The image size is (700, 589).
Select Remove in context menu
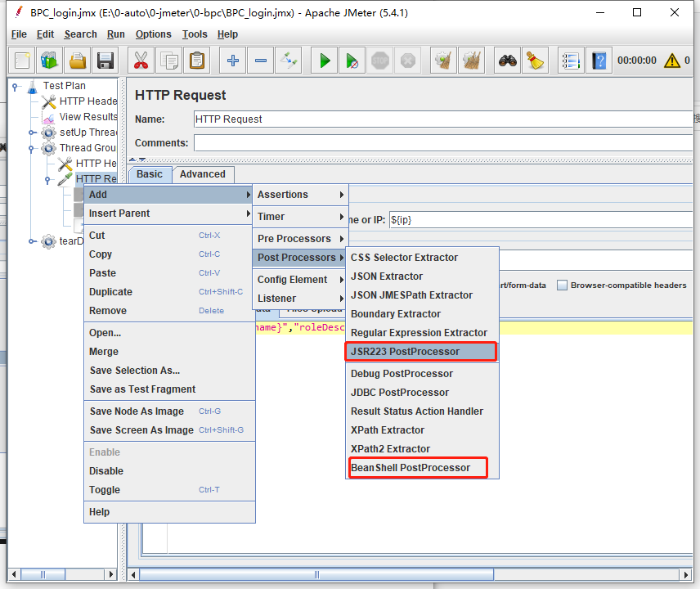tap(169, 311)
